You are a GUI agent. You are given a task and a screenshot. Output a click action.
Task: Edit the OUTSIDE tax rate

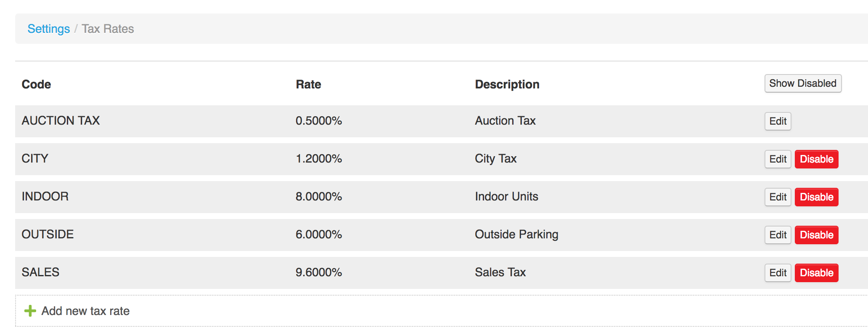tap(777, 235)
